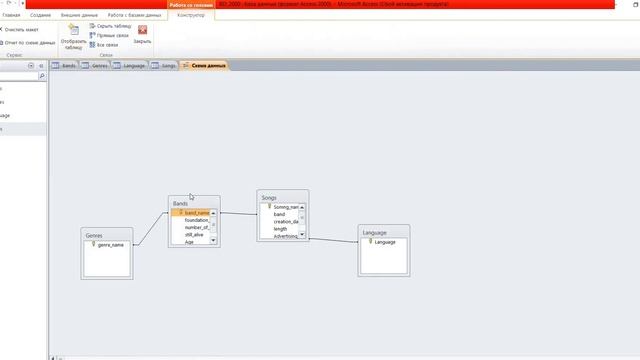The height and width of the screenshot is (360, 640).
Task: Open the navigation pane dropdown arrow
Action: [x=31, y=66]
